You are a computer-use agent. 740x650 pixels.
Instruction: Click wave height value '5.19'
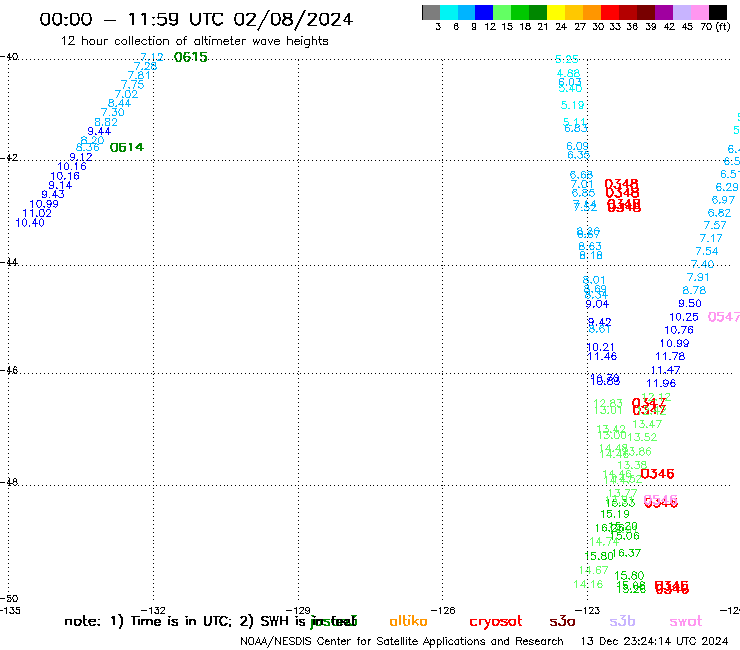(x=572, y=105)
